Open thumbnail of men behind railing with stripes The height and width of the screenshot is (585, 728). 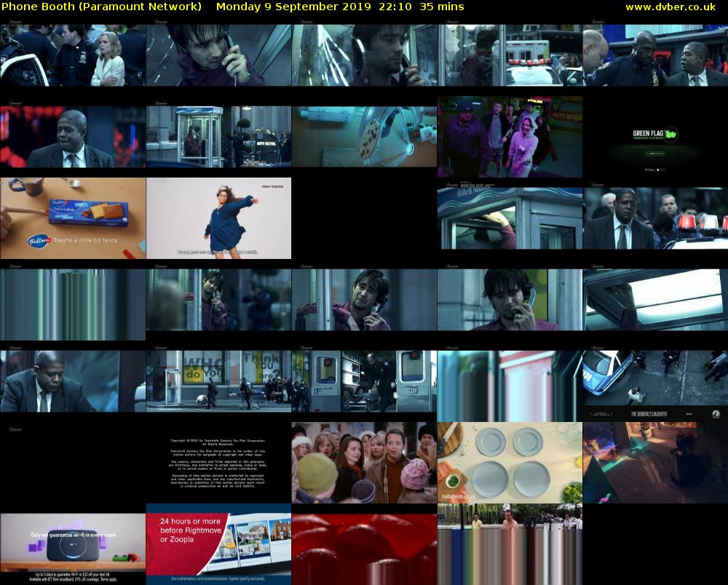tap(510, 544)
